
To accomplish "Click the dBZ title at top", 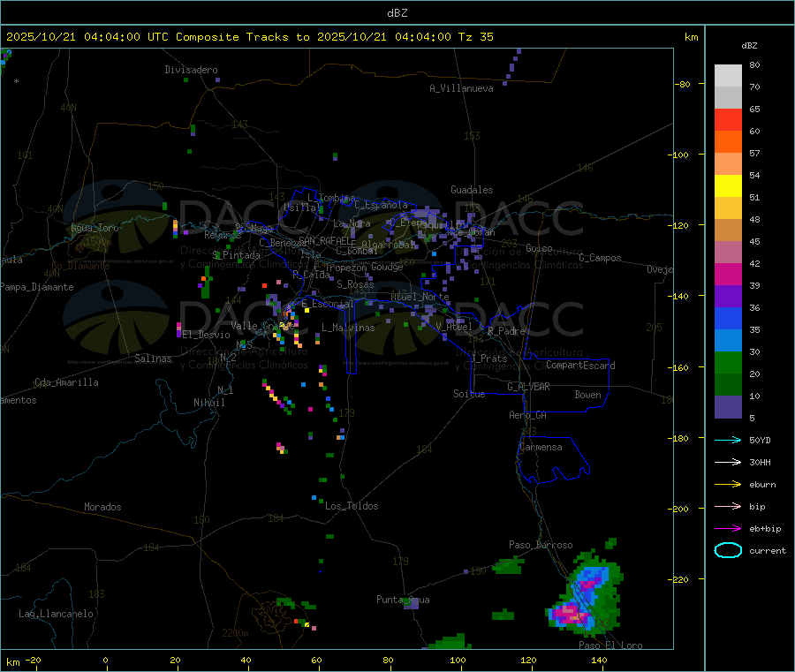I will (x=397, y=12).
